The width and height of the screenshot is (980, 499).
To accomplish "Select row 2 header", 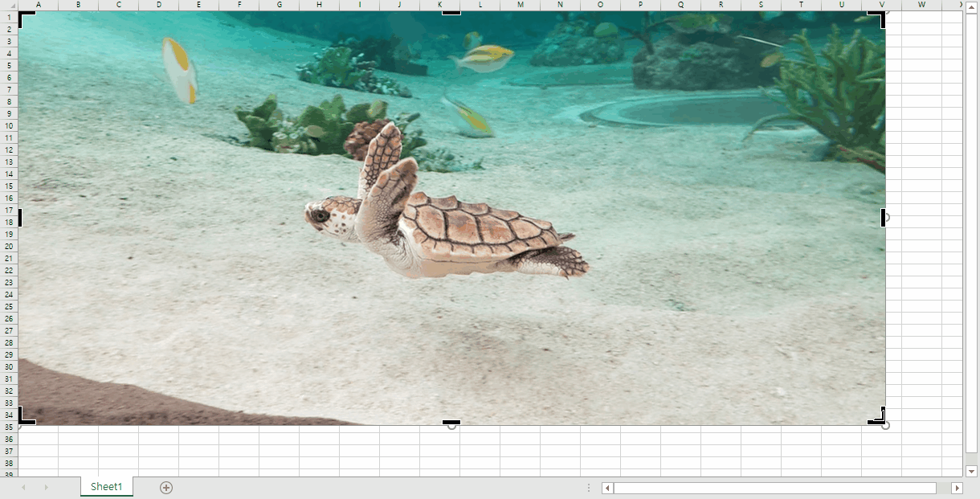I will pos(9,29).
